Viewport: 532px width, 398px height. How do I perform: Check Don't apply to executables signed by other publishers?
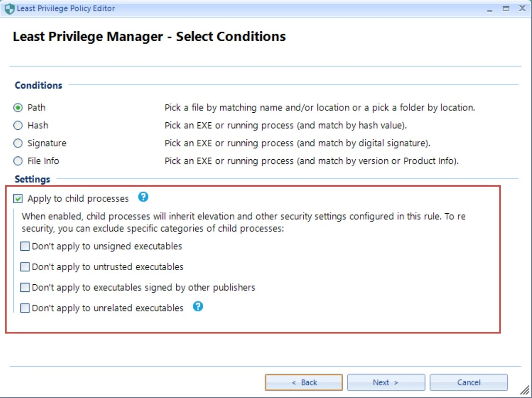(25, 287)
